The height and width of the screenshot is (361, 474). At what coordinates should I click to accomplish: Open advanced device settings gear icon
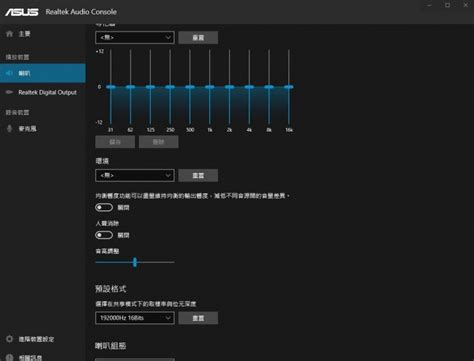(9, 339)
